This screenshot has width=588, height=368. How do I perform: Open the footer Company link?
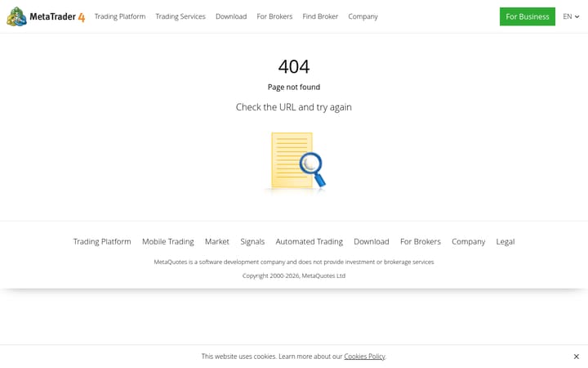tap(469, 241)
